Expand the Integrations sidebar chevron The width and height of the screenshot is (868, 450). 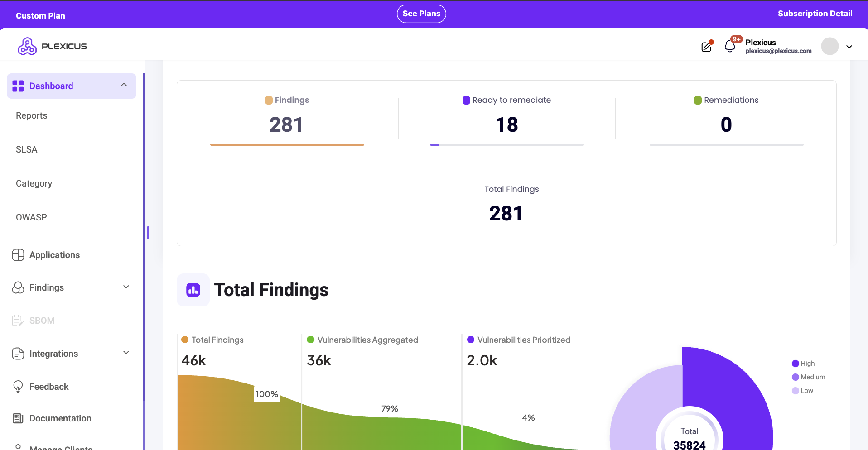point(126,353)
